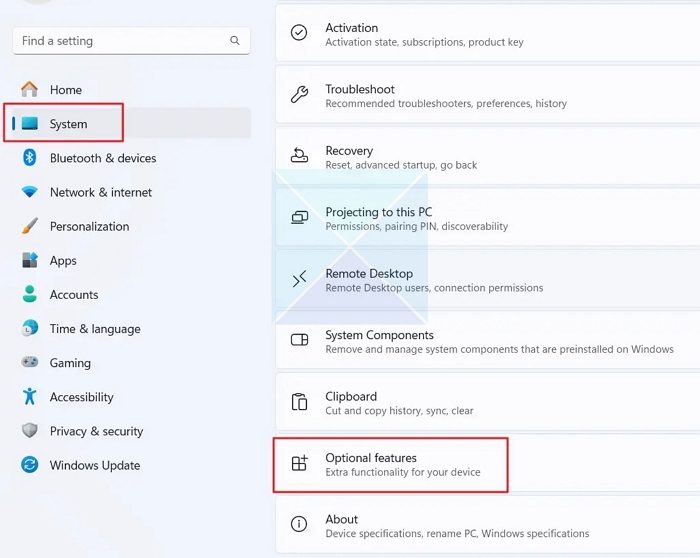
Task: Click the Personalization paintbrush icon
Action: click(x=30, y=226)
